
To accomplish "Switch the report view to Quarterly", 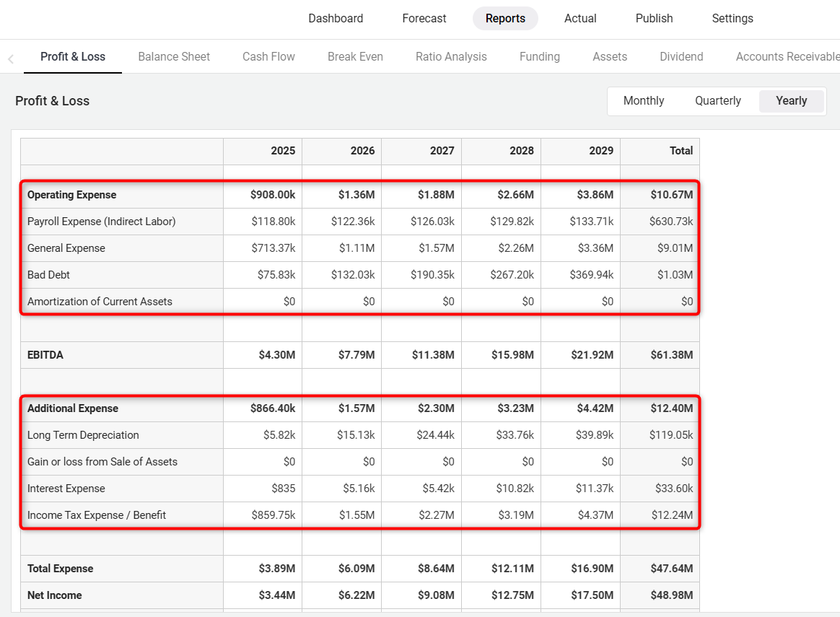I will point(718,101).
